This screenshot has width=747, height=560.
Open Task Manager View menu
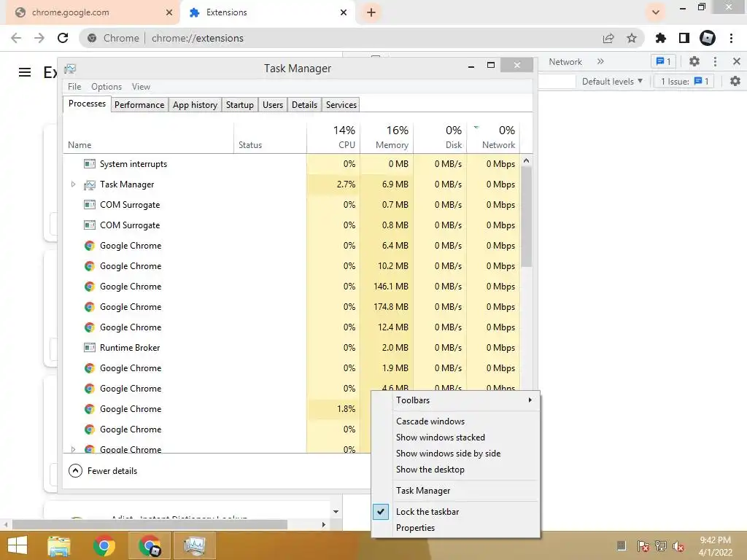pyautogui.click(x=141, y=87)
